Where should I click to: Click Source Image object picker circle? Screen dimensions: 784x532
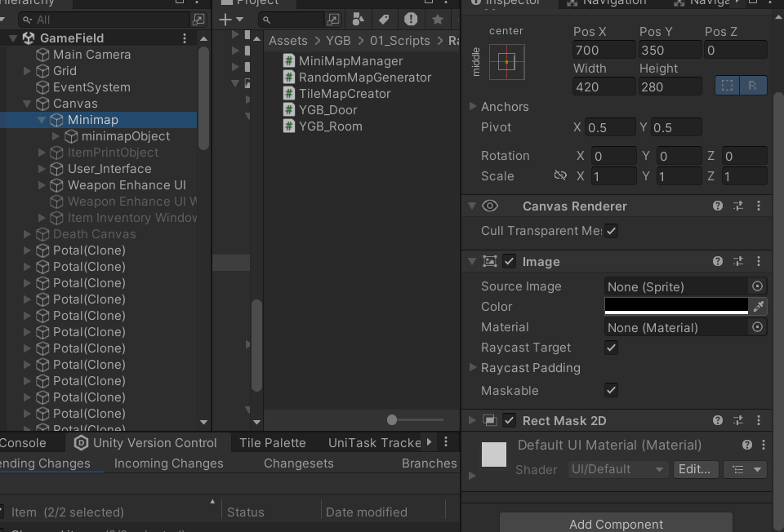pyautogui.click(x=758, y=286)
